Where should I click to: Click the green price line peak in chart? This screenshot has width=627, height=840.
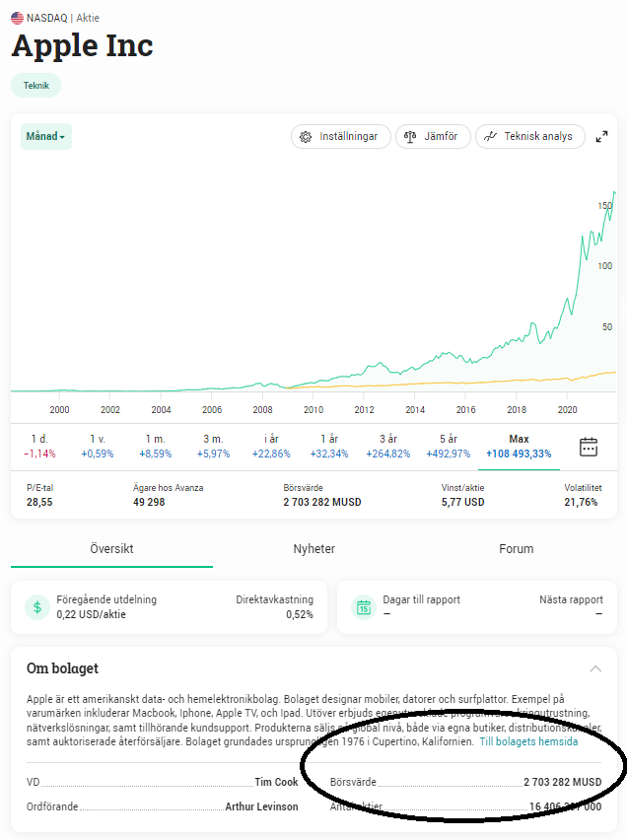(x=614, y=192)
